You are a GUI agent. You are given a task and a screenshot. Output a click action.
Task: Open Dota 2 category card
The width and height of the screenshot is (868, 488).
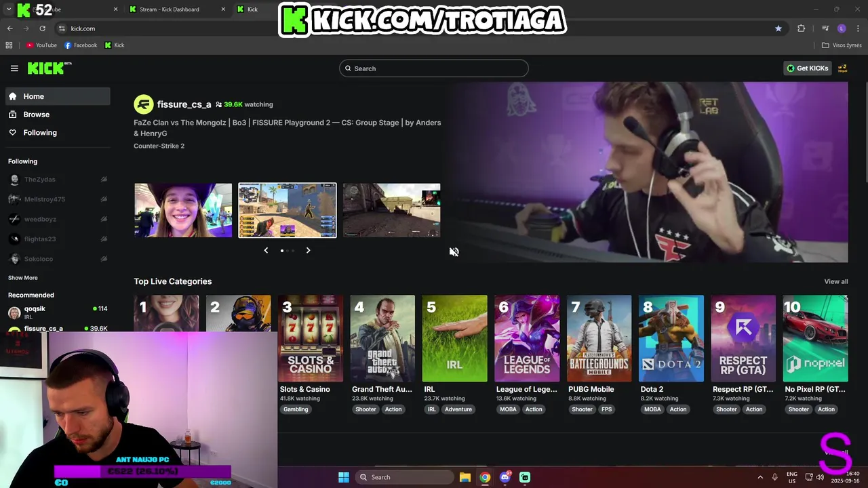(671, 338)
